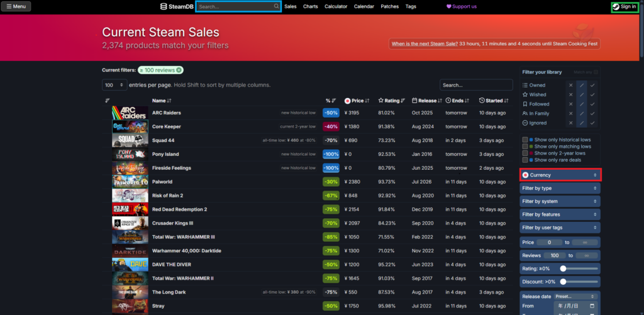
Task: Click the Discount slider handle
Action: point(563,282)
